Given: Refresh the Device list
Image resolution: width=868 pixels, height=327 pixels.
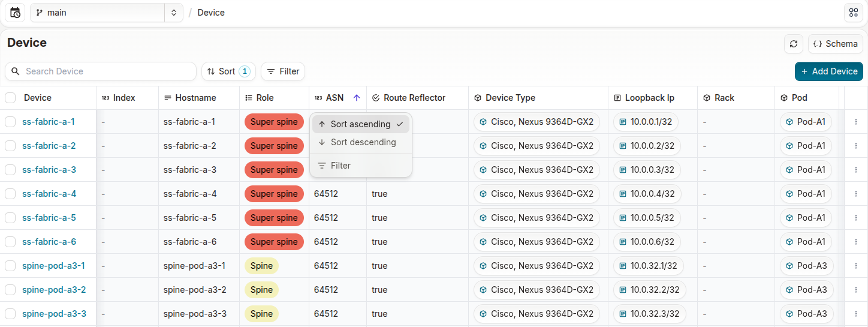Looking at the screenshot, I should pos(794,44).
